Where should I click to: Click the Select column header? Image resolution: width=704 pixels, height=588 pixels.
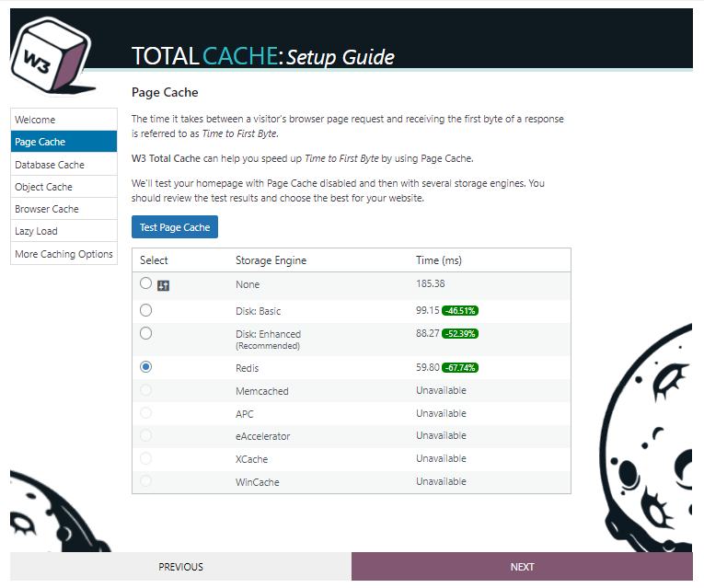coord(154,260)
